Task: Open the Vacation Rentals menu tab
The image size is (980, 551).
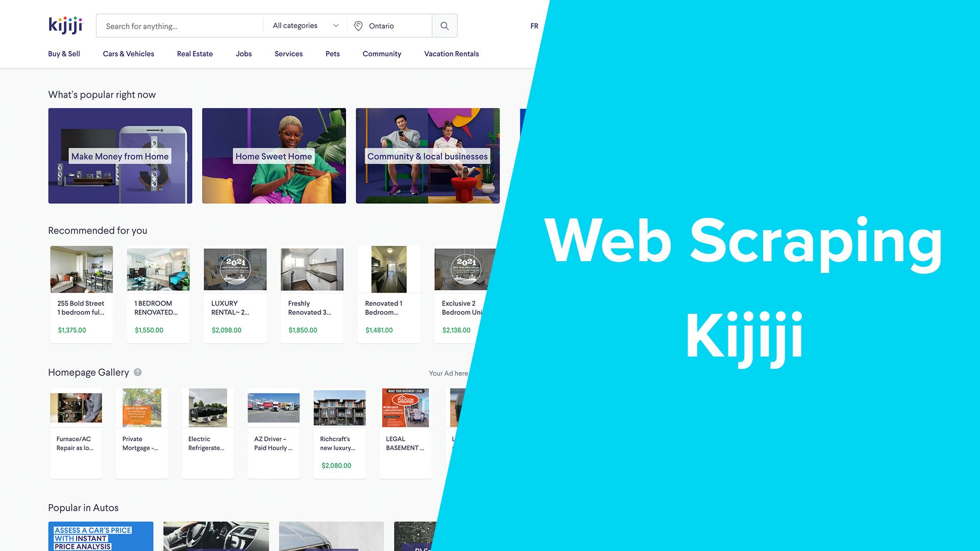Action: (x=451, y=53)
